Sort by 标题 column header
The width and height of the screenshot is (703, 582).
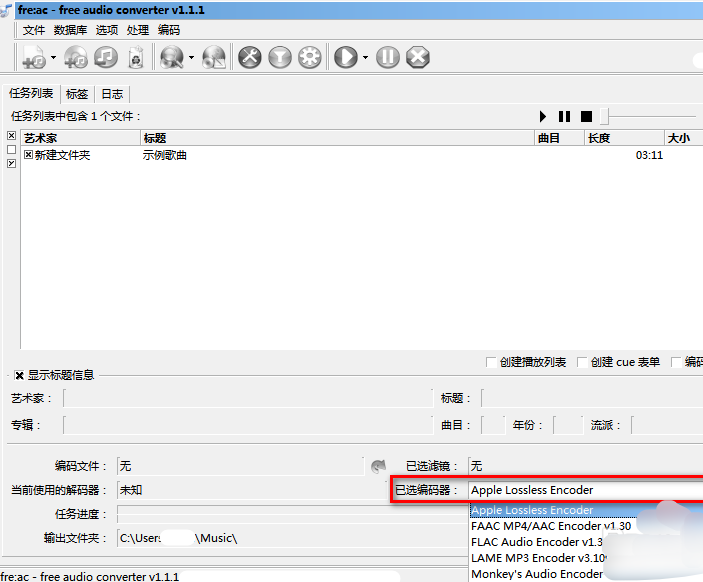[x=338, y=138]
